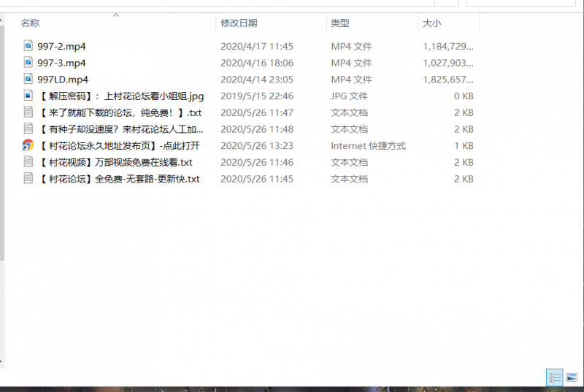Click the sort direction arrow above 名称
Viewport: 584px width, 392px height.
[x=116, y=15]
